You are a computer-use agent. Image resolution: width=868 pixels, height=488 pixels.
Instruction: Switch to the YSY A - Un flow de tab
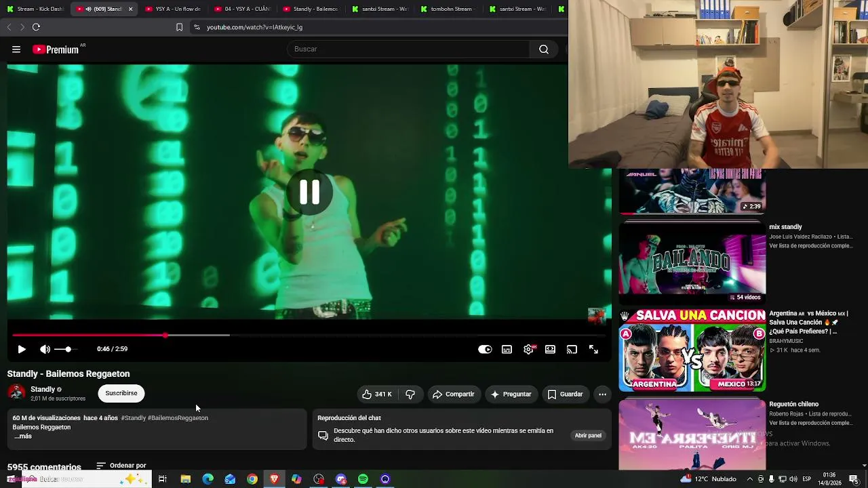tap(174, 9)
